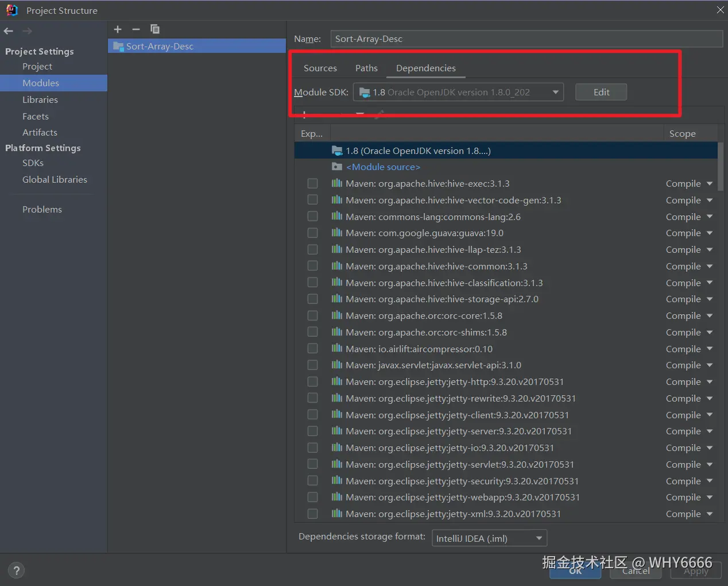Click the library icon of hive-common:3.1.3
728x586 pixels.
point(337,266)
